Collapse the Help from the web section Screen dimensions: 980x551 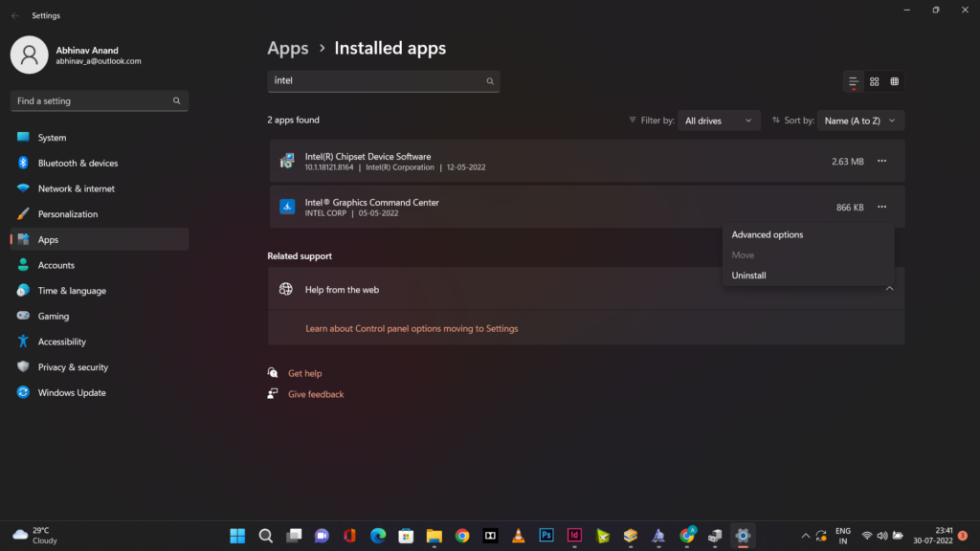pyautogui.click(x=889, y=289)
